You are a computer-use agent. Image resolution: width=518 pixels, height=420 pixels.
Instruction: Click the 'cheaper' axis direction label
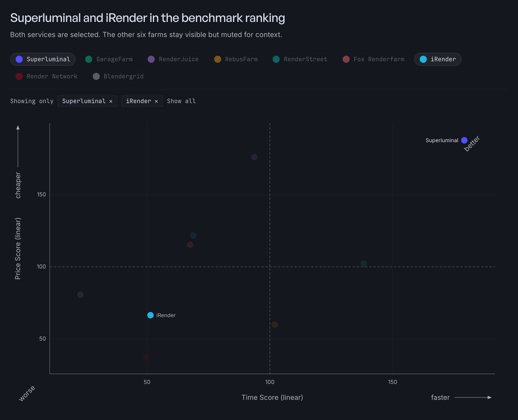(18, 185)
